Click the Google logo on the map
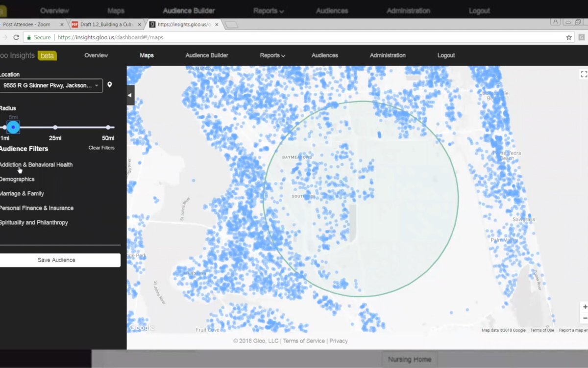588x368 pixels. coord(142,328)
